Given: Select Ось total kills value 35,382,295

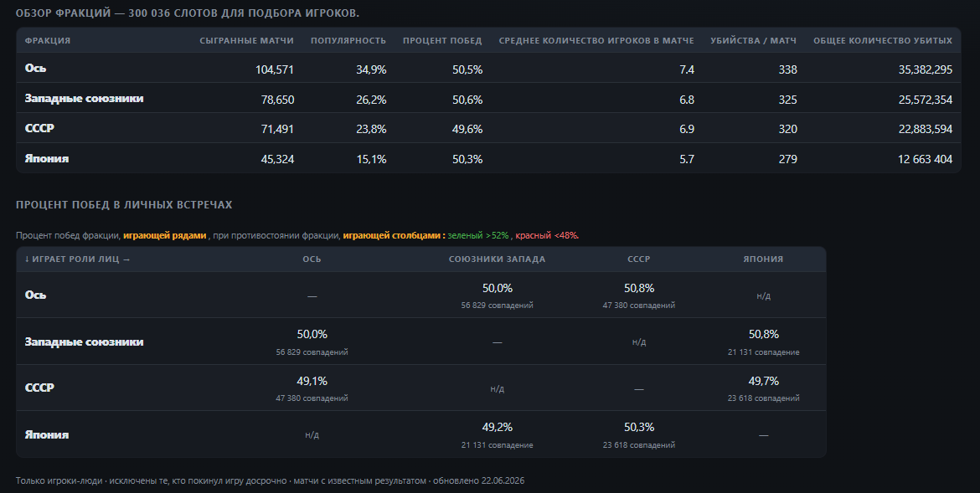Looking at the screenshot, I should tap(925, 69).
